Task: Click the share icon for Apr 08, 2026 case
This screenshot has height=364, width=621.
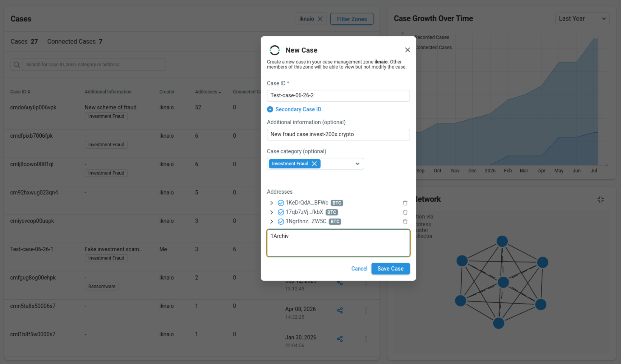Action: (x=340, y=311)
